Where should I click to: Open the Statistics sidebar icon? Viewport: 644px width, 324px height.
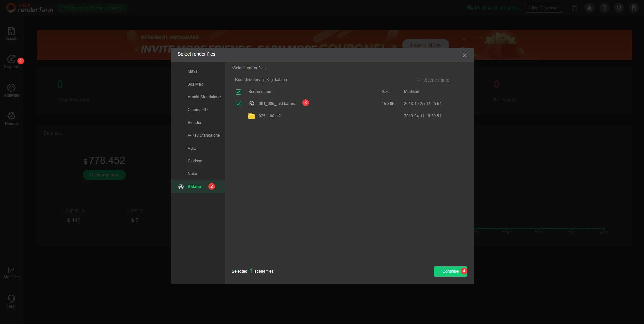click(x=11, y=273)
